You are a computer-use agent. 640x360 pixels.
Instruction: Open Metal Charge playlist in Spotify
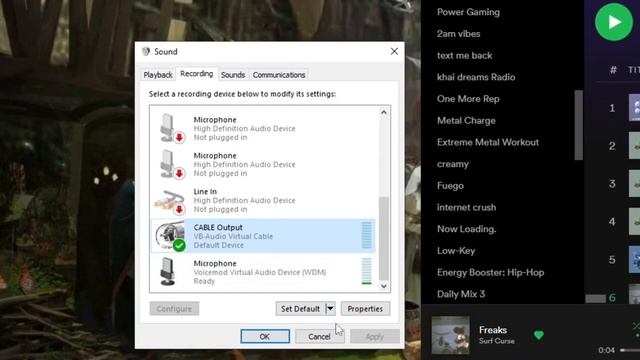466,120
